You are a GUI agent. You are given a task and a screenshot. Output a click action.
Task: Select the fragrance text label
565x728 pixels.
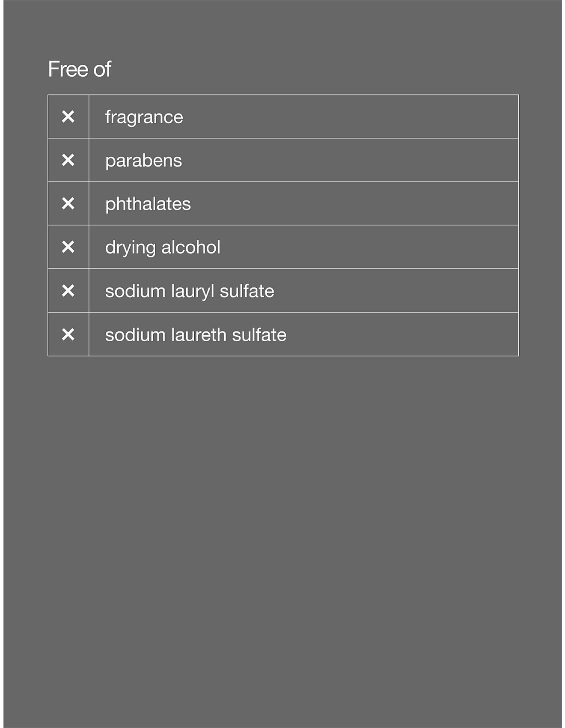coord(144,117)
